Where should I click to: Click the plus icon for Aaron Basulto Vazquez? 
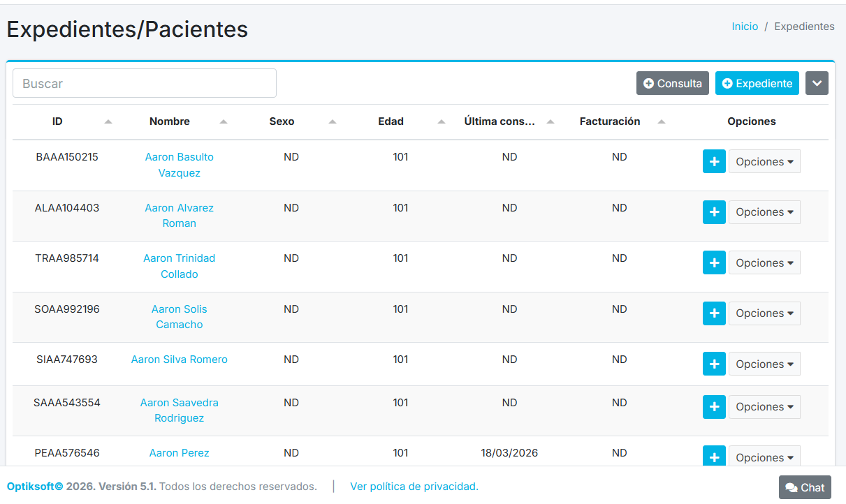714,161
